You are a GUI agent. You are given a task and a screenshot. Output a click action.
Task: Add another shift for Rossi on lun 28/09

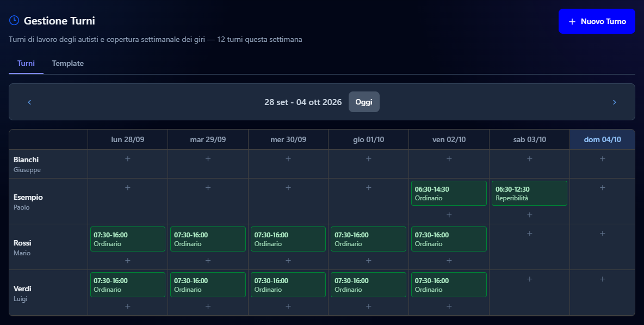pyautogui.click(x=128, y=261)
